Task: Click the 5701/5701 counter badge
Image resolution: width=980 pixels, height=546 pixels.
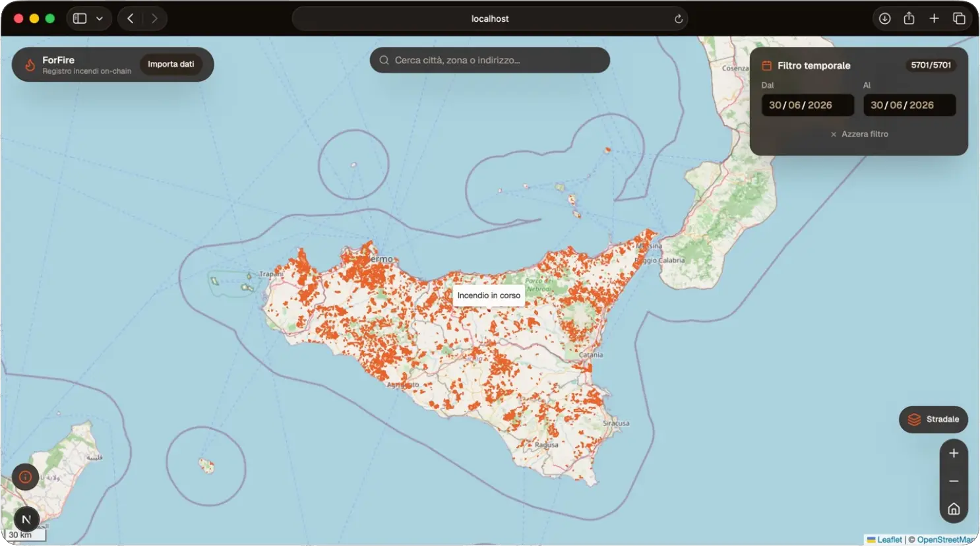Action: [931, 65]
